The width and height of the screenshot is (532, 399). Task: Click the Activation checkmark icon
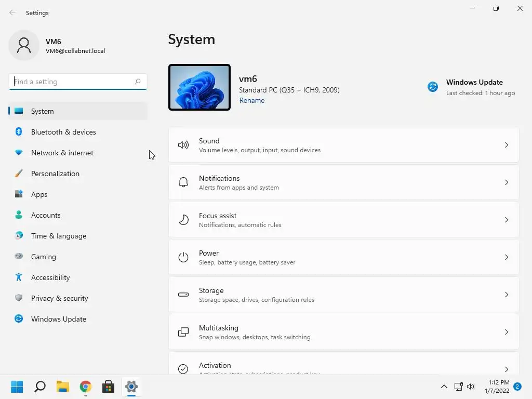tap(183, 369)
